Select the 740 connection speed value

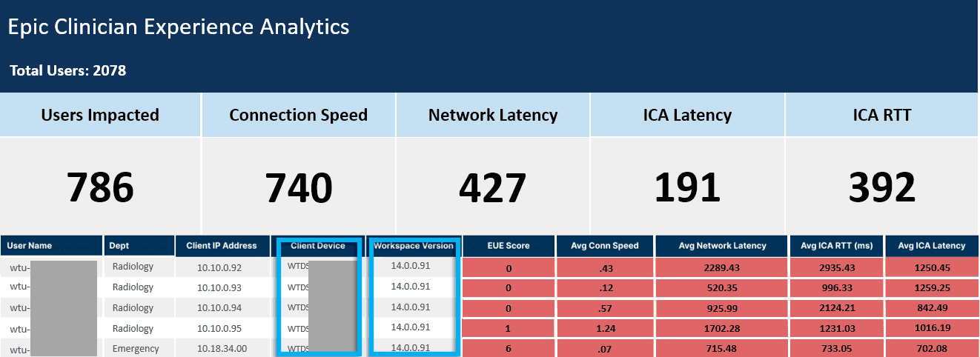[x=299, y=187]
